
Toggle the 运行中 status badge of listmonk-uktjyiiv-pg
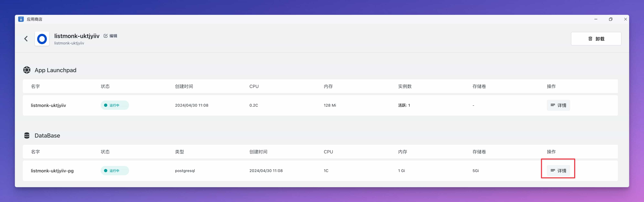pos(115,171)
